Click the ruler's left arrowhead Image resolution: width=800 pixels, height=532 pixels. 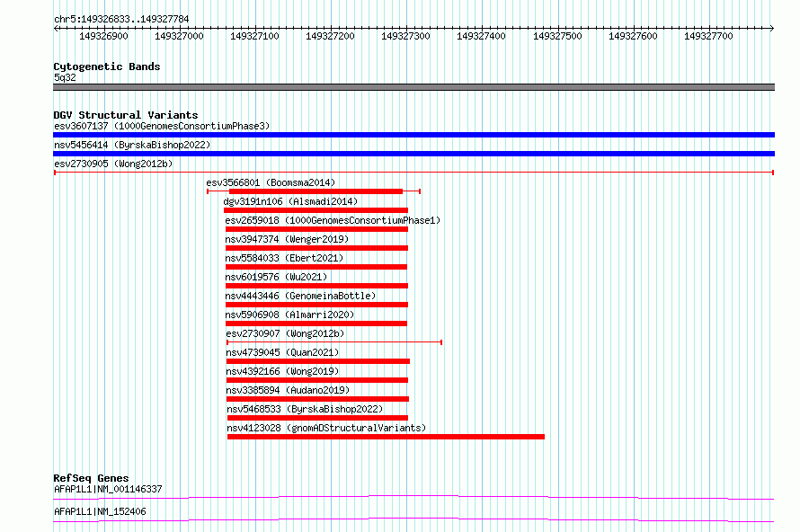point(56,29)
